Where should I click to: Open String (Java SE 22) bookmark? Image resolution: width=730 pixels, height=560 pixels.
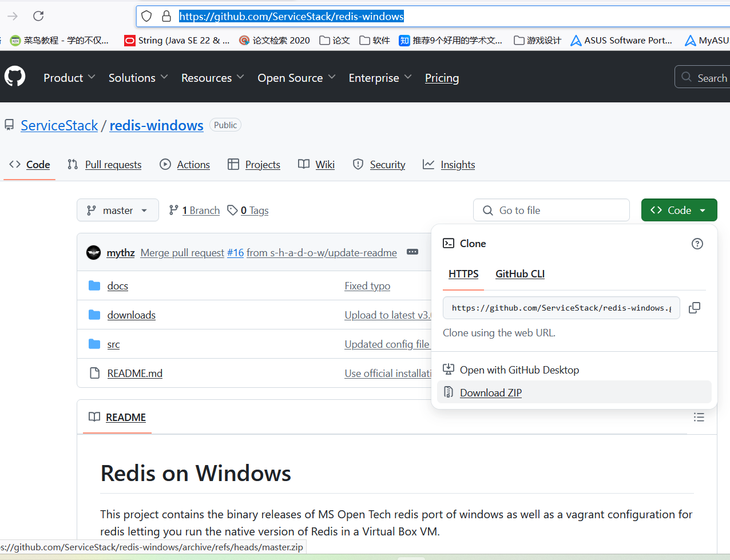pos(177,40)
